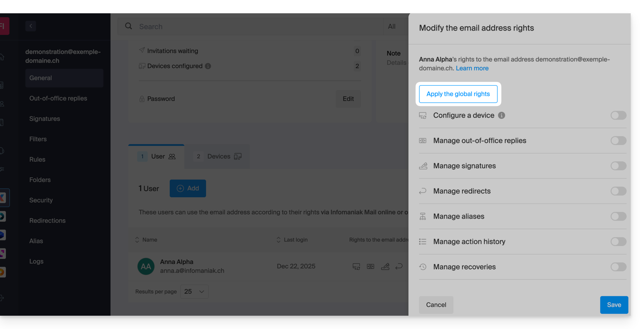The width and height of the screenshot is (644, 329).
Task: Enable the Configure a device toggle
Action: 618,115
